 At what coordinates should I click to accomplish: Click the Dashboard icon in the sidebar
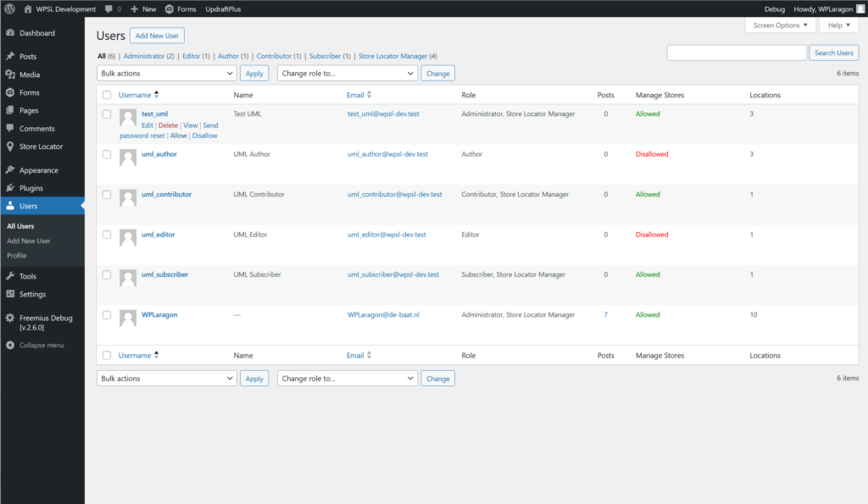[x=10, y=33]
